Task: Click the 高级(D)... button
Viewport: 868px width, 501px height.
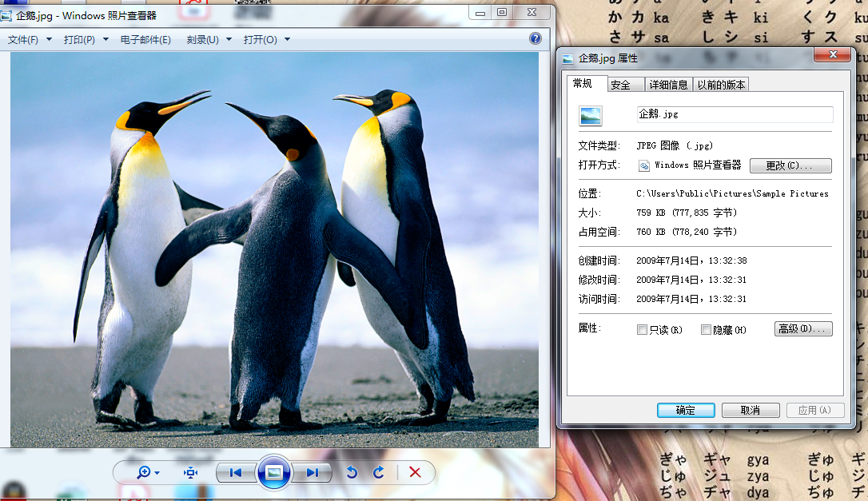Action: tap(803, 329)
